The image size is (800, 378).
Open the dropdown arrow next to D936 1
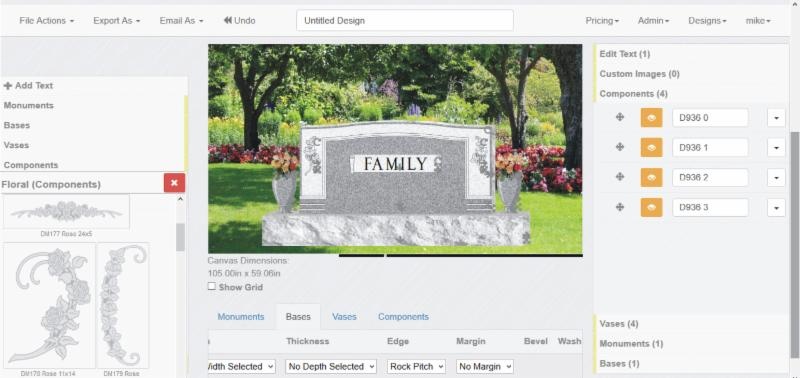[776, 147]
